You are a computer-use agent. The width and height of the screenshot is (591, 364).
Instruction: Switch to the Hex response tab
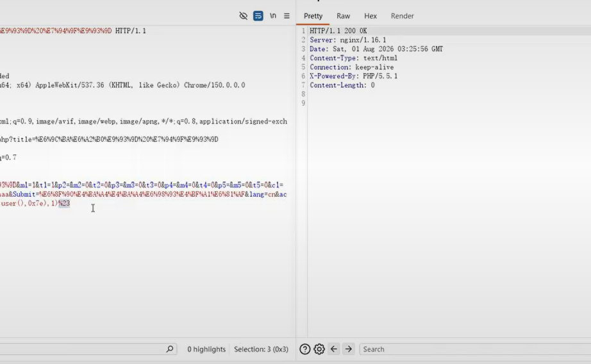point(370,16)
